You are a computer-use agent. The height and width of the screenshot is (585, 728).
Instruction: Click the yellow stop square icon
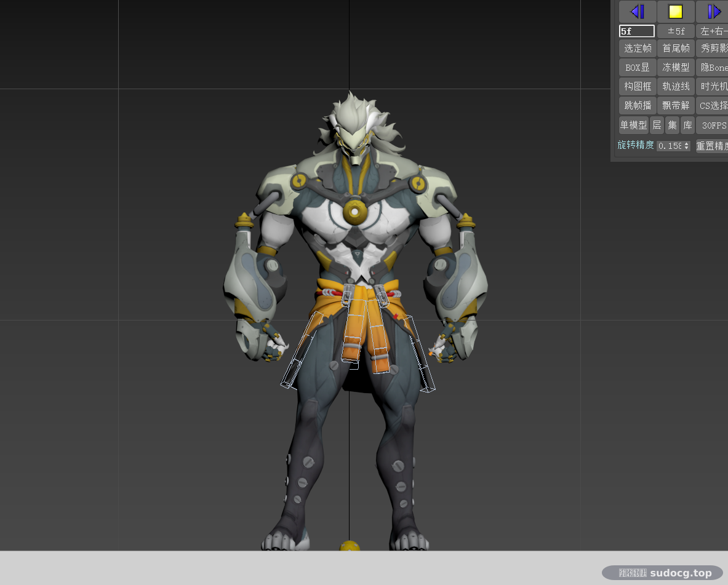click(676, 12)
